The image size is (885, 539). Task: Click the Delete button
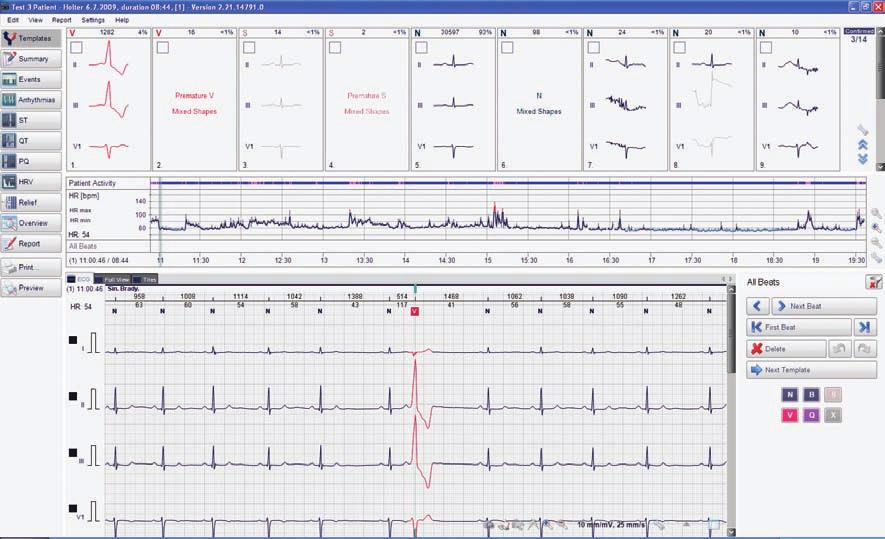tap(786, 349)
